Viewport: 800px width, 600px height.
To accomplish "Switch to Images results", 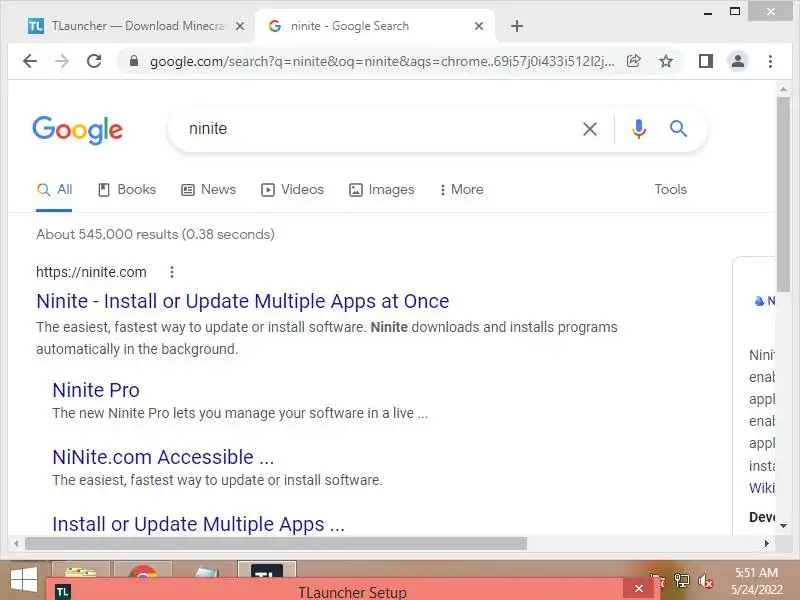I will pyautogui.click(x=382, y=190).
